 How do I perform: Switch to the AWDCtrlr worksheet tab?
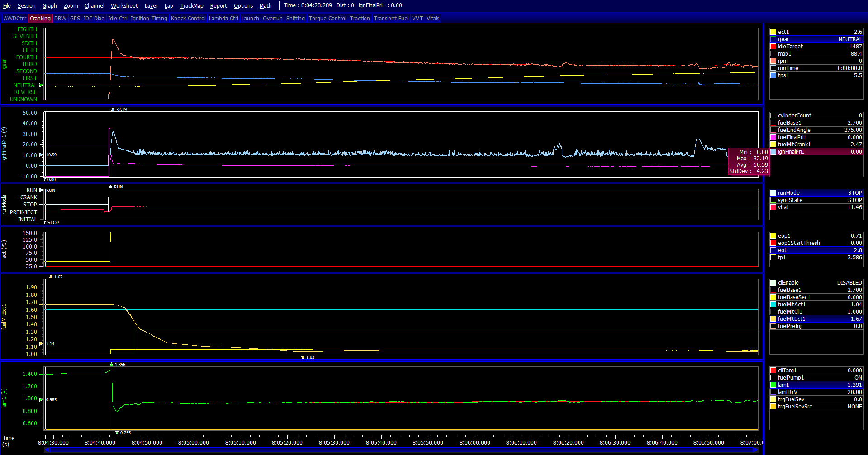15,19
